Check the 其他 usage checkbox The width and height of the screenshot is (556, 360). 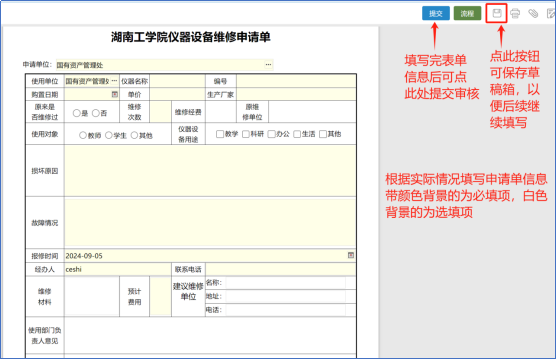(x=323, y=134)
